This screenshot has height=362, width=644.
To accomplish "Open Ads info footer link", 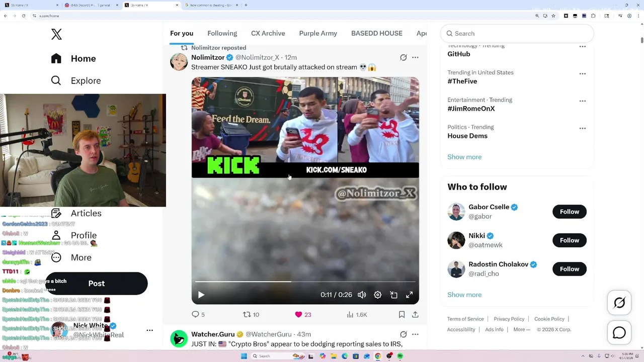I will 494,329.
